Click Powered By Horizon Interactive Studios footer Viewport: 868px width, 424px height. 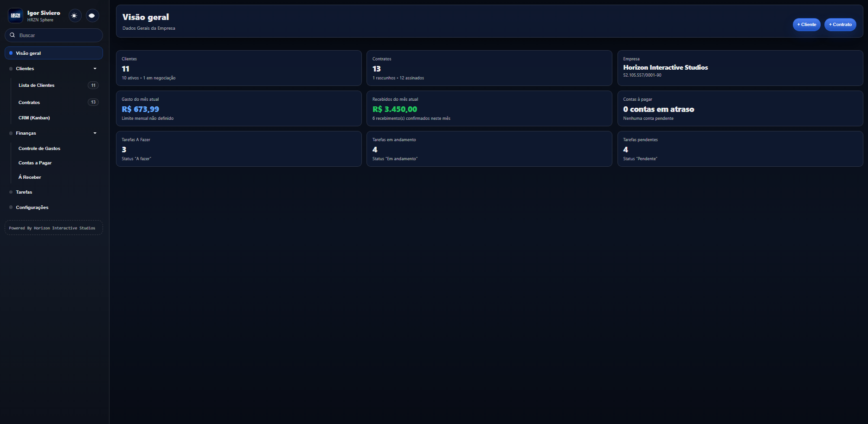[54, 228]
